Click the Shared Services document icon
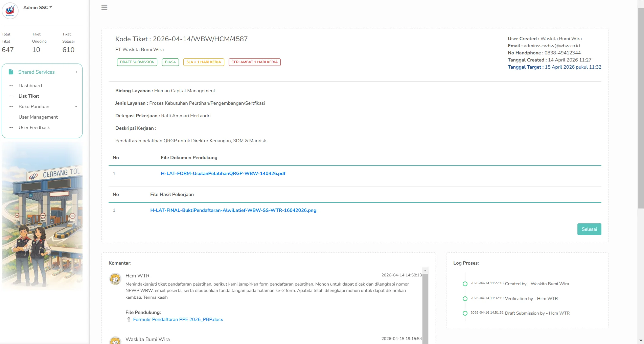Image resolution: width=644 pixels, height=344 pixels. [x=11, y=72]
